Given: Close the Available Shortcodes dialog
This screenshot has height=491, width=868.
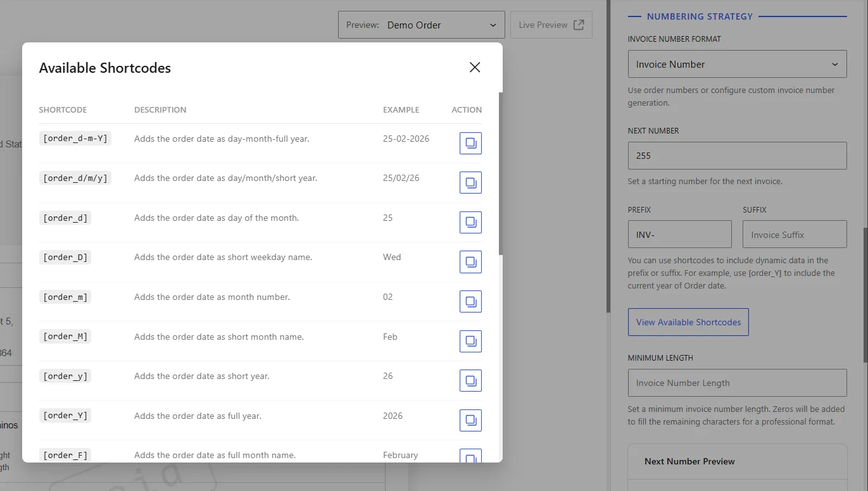Looking at the screenshot, I should point(475,67).
